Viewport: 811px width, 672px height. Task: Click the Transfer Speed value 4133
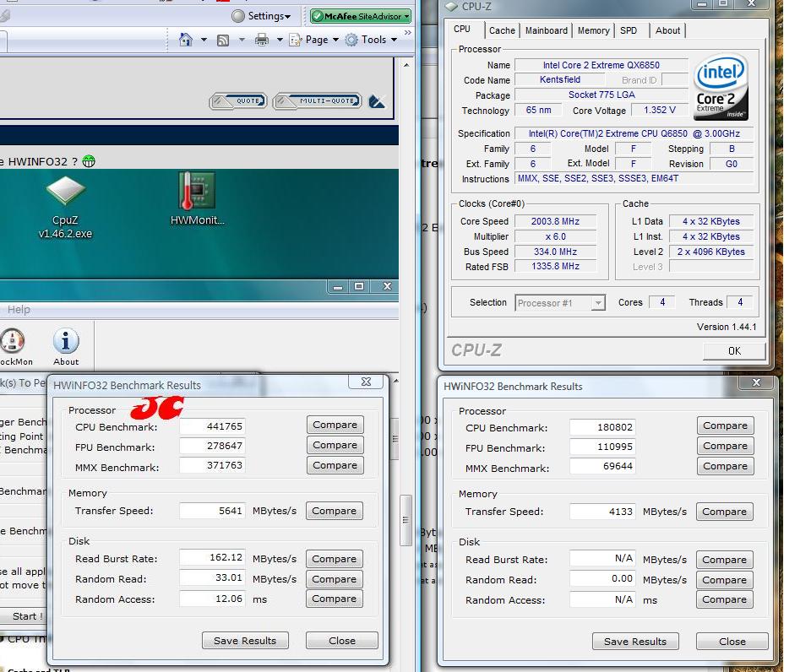(x=602, y=512)
